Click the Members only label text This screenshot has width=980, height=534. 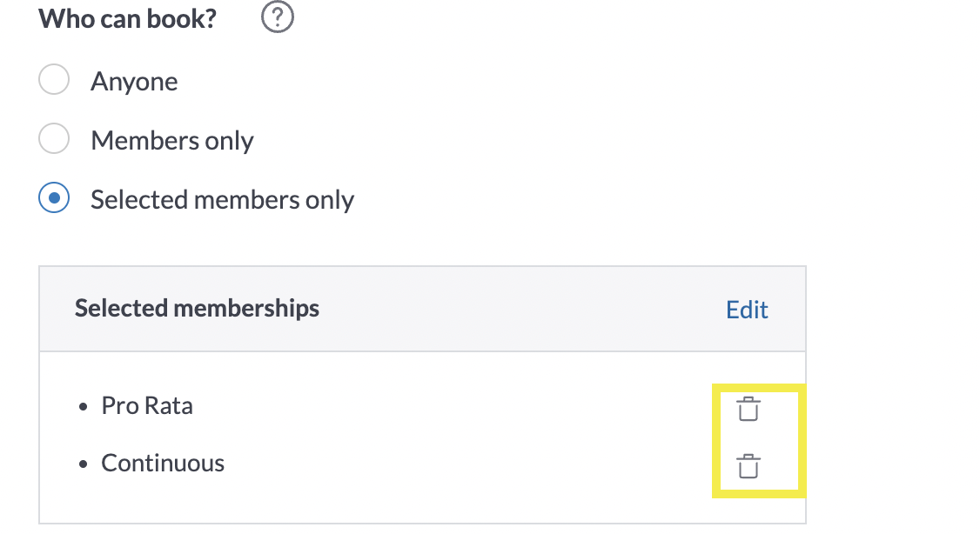pyautogui.click(x=171, y=141)
